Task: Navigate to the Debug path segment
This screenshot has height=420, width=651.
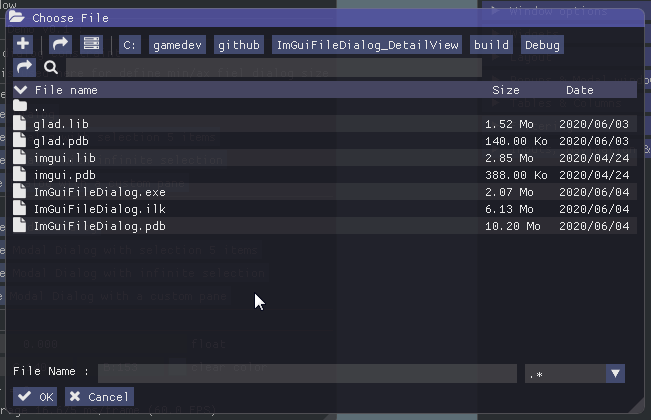Action: pyautogui.click(x=542, y=45)
